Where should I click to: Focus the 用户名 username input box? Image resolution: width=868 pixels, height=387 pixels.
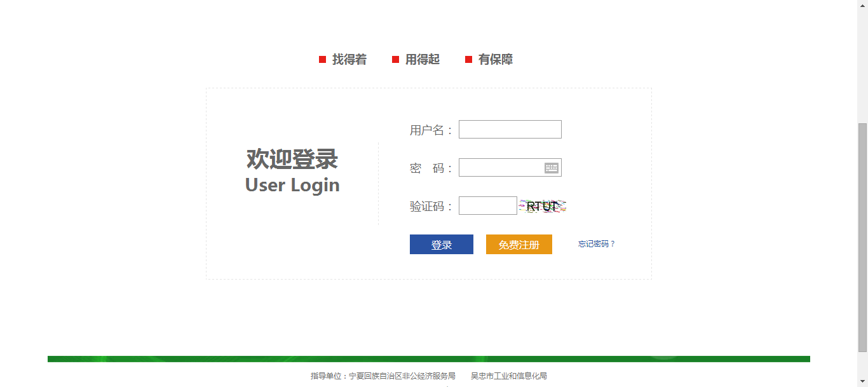510,130
